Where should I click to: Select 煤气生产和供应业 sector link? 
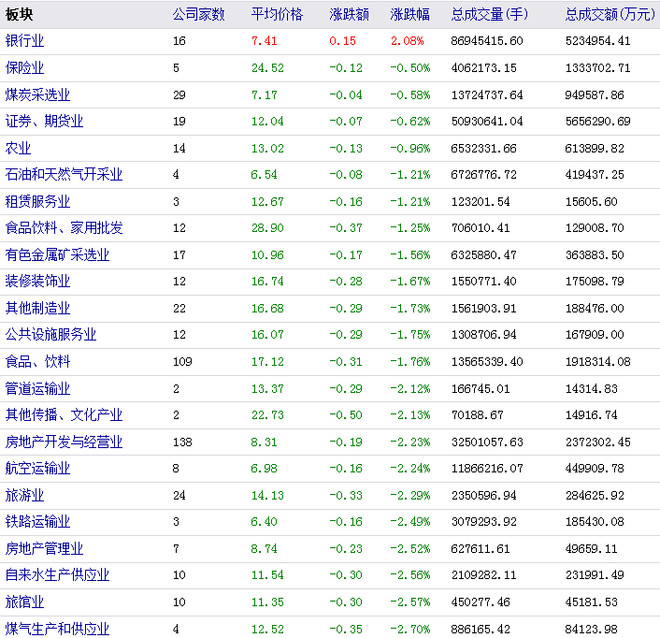[x=57, y=629]
